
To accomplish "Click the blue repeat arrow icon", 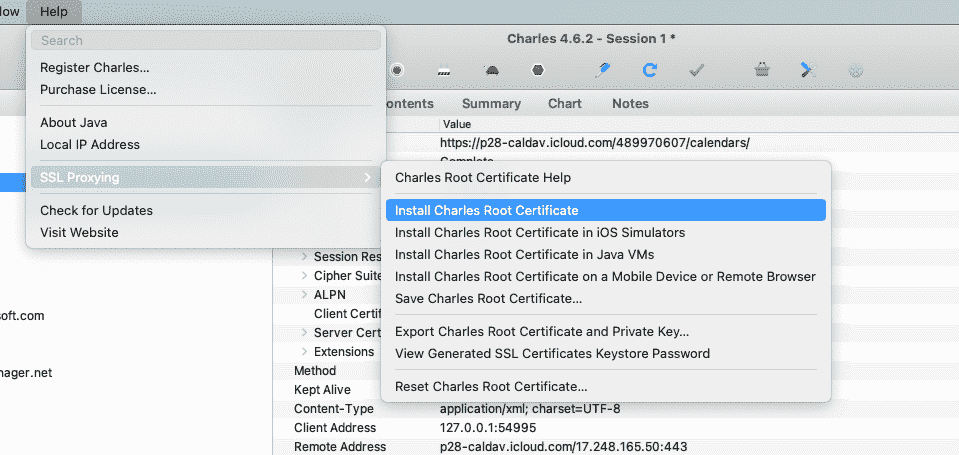I will 650,70.
